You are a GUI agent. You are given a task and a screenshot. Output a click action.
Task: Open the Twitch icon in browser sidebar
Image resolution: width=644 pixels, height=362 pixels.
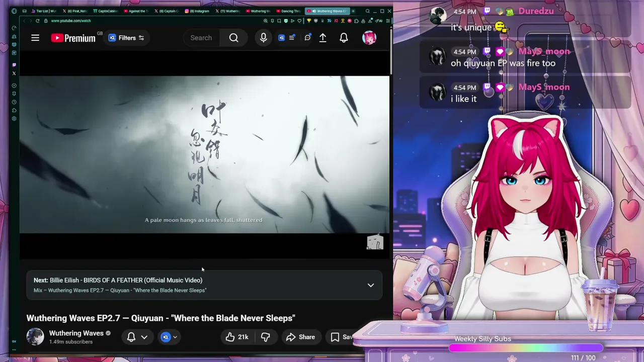click(x=14, y=65)
